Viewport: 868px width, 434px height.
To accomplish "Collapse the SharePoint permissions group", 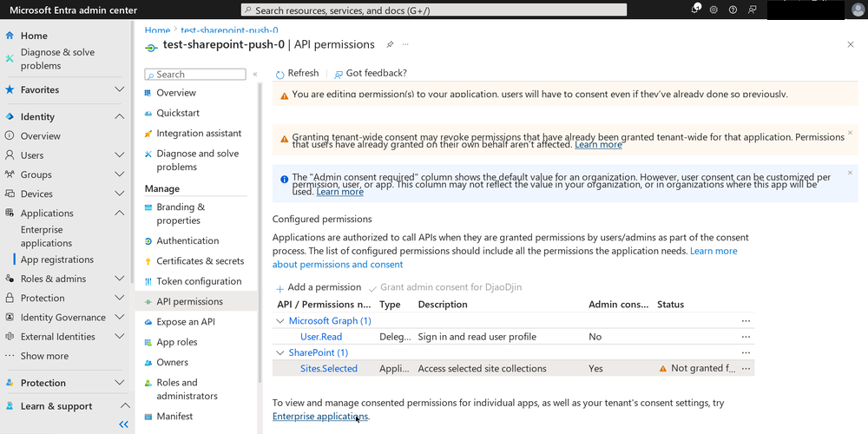I will coord(280,352).
